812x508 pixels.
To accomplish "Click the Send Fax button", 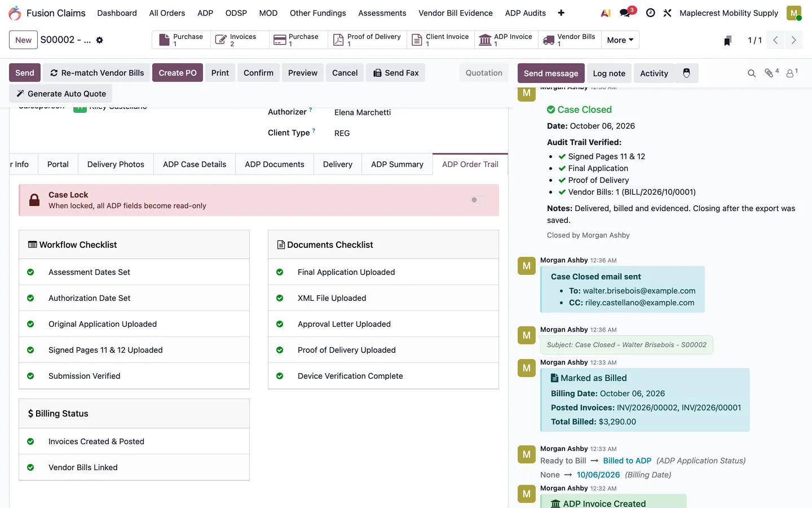I will pyautogui.click(x=396, y=73).
